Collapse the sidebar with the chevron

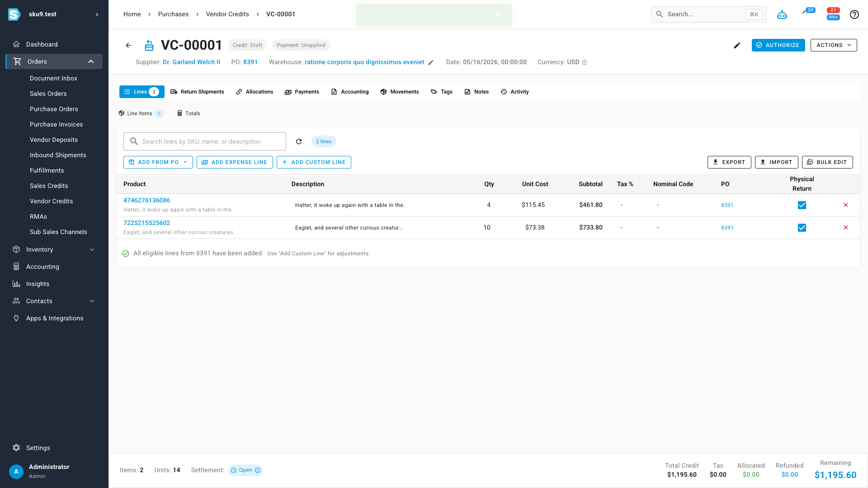(97, 14)
